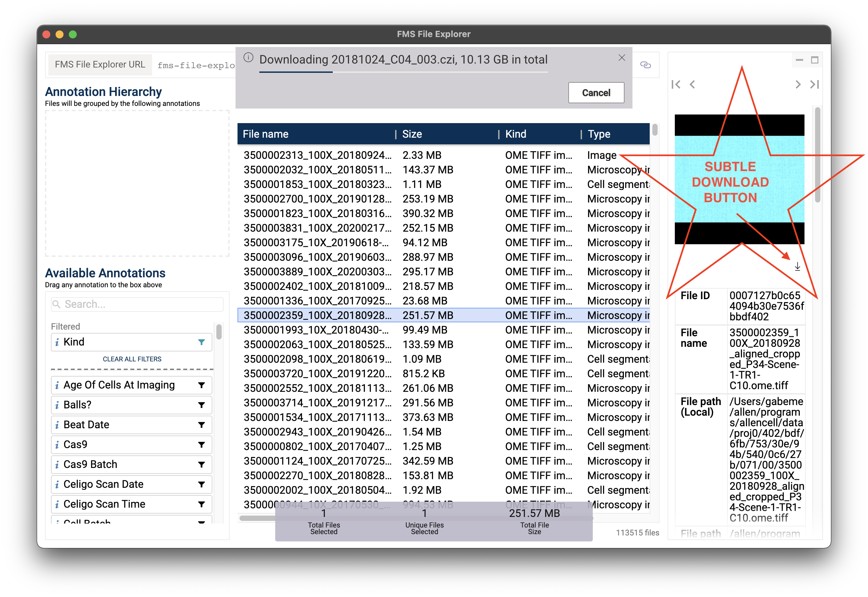Minimize the file details pane

tap(799, 60)
